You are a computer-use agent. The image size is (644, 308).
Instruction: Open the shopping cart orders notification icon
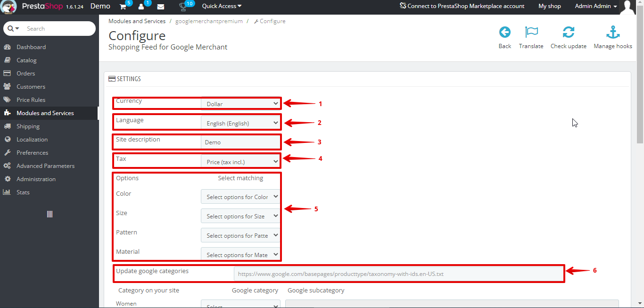(123, 7)
